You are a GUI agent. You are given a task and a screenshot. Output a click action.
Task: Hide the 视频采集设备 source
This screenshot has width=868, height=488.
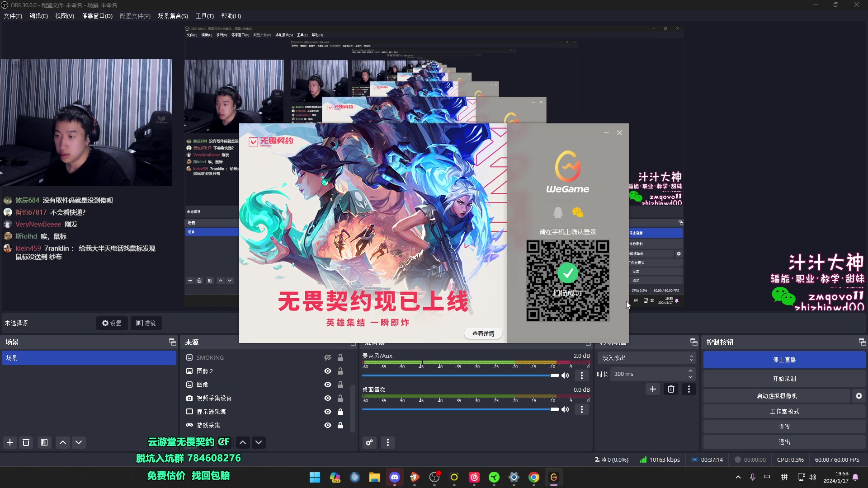(x=328, y=398)
